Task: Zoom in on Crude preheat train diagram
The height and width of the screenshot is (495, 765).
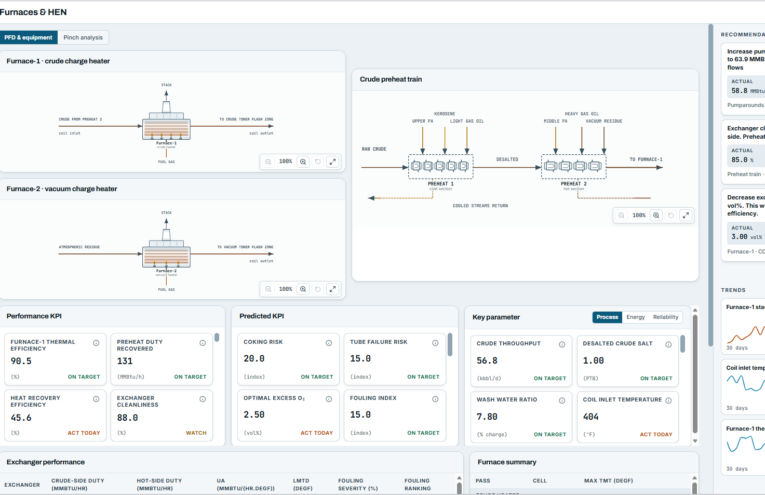Action: pos(656,215)
